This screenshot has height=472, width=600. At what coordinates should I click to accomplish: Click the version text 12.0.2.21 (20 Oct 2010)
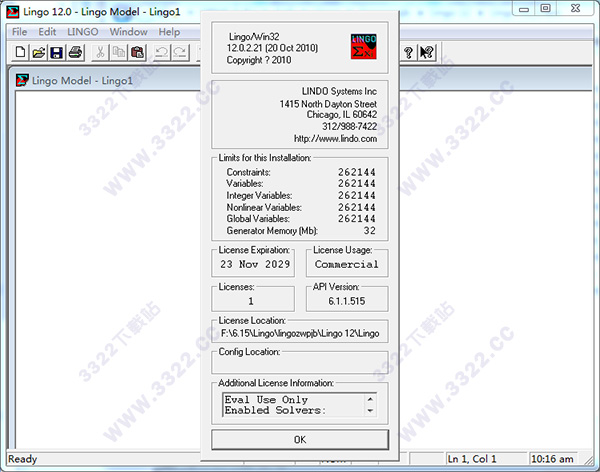click(272, 48)
